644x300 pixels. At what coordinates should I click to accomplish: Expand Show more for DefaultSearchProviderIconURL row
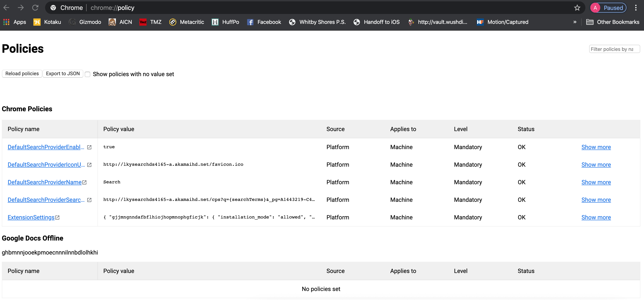coord(596,164)
